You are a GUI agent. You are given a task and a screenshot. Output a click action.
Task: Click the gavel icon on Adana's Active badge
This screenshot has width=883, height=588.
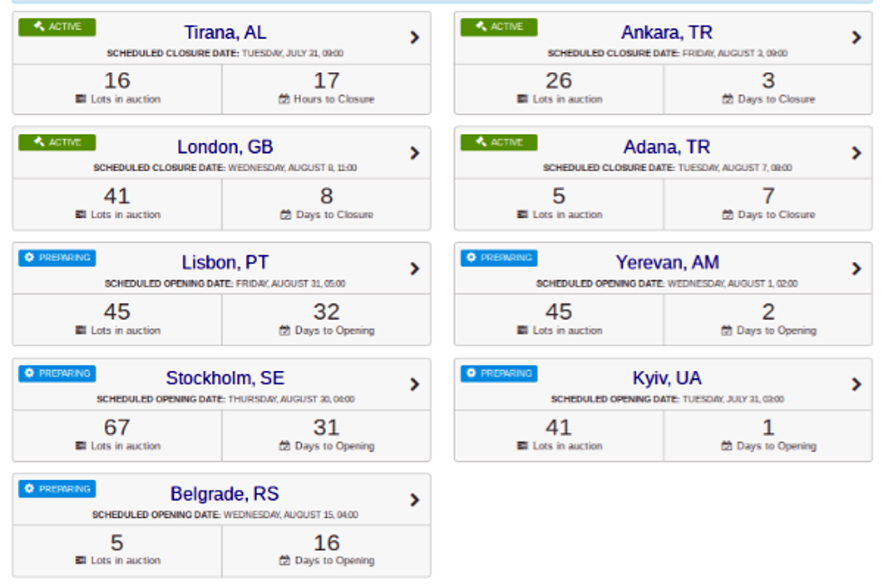(x=480, y=142)
